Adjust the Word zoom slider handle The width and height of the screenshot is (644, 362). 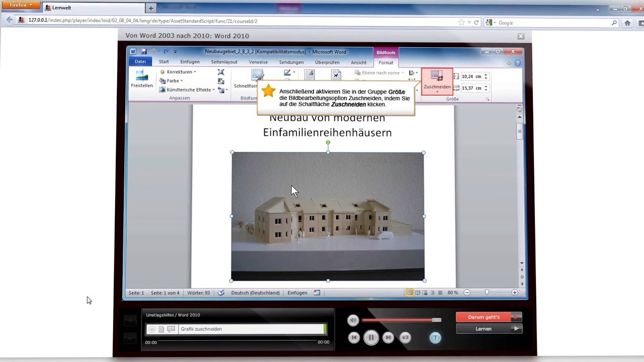pos(487,292)
